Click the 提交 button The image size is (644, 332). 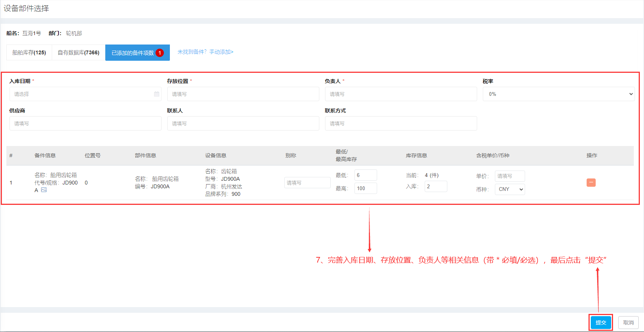point(601,323)
